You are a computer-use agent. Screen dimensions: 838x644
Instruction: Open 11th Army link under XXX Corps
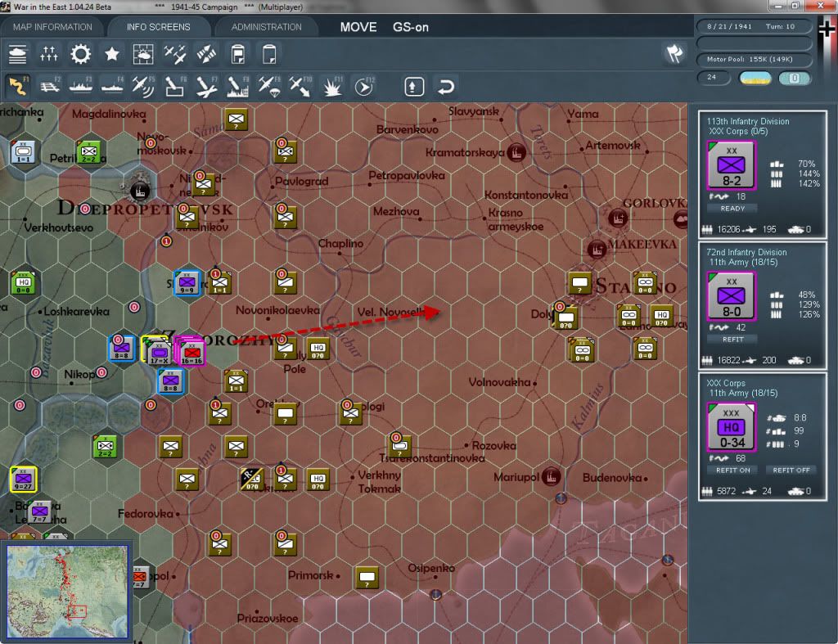coord(743,394)
